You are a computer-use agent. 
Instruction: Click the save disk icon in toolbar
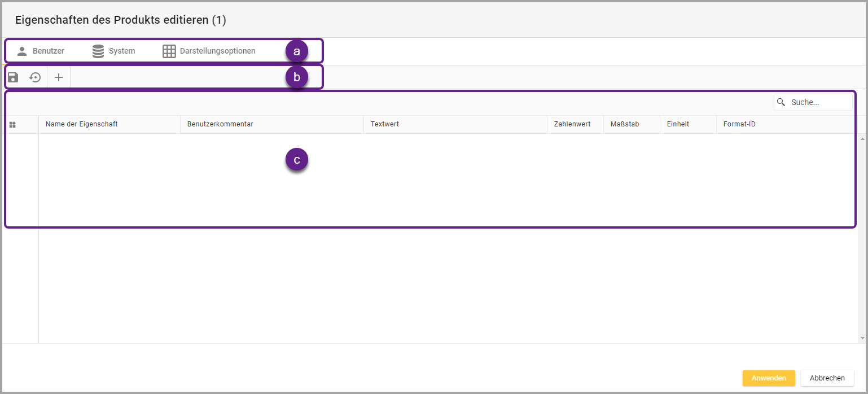(13, 77)
